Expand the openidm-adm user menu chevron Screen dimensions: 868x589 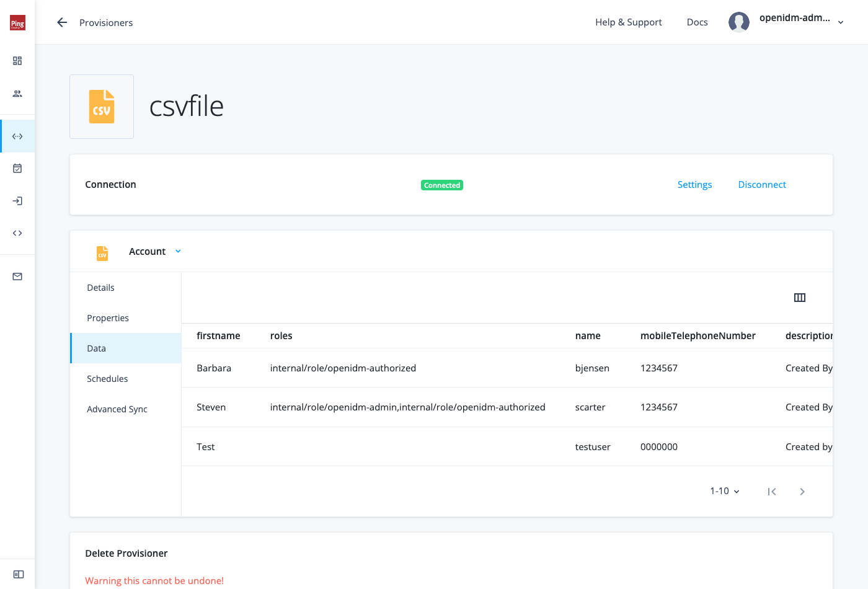841,22
